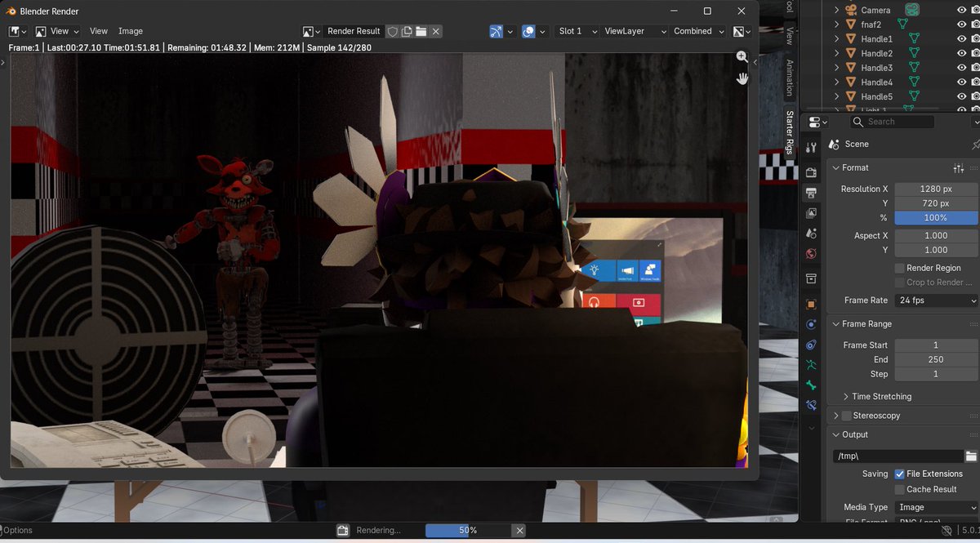Click the Resolution percentage 100% slider

pos(936,218)
